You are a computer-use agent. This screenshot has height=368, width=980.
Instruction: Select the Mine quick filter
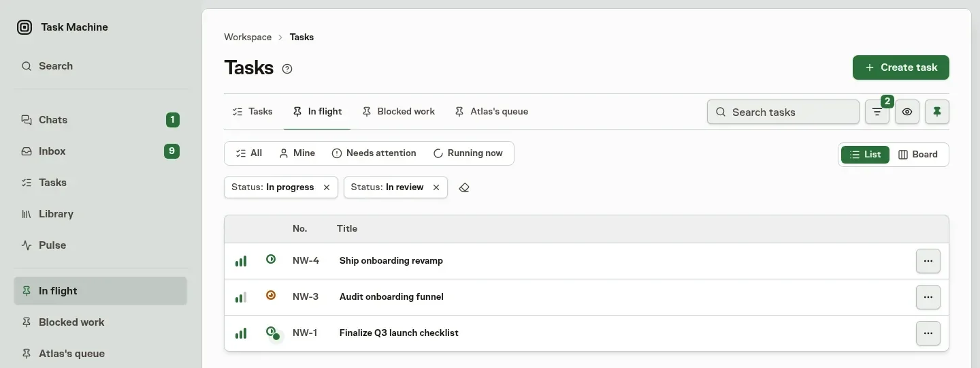[x=297, y=153]
